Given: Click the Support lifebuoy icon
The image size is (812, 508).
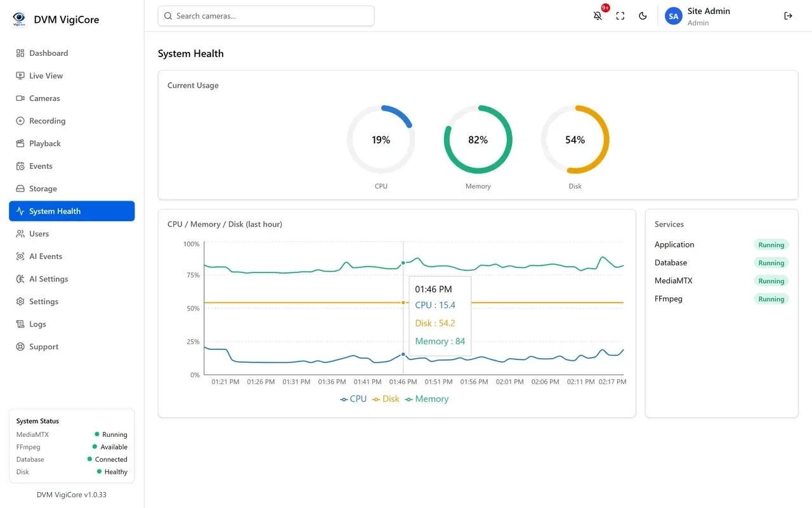Looking at the screenshot, I should pyautogui.click(x=20, y=347).
